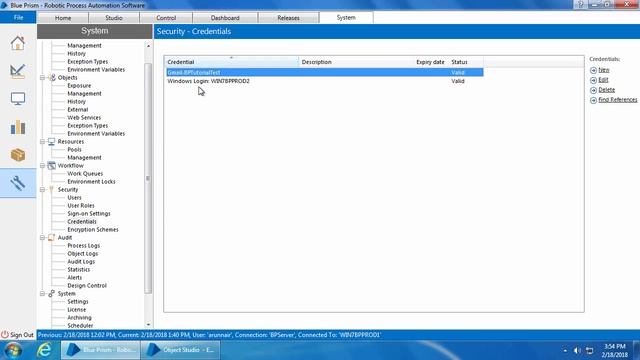
Task: Open Process Logs under Audit
Action: point(83,246)
